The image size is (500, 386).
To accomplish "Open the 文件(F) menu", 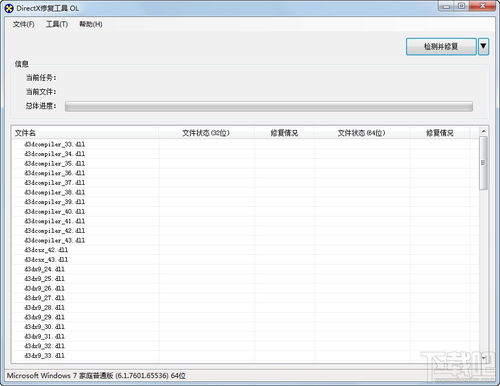I will (x=24, y=24).
